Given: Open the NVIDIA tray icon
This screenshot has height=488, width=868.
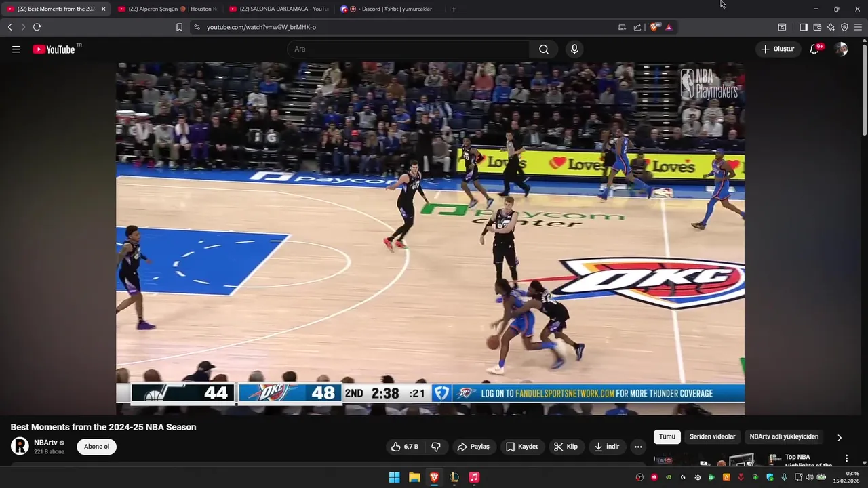Looking at the screenshot, I should 669,477.
